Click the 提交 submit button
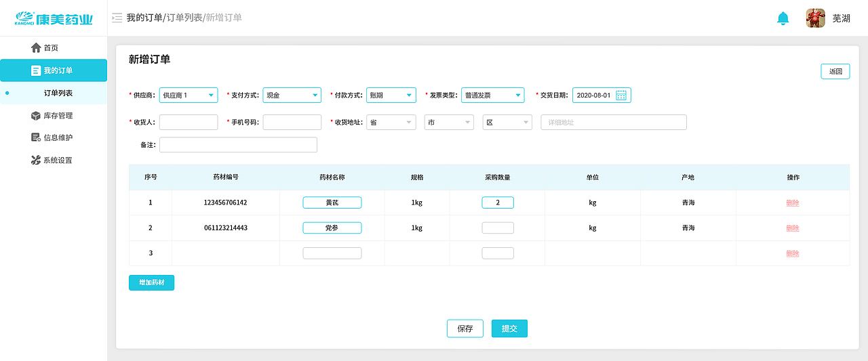 (509, 328)
